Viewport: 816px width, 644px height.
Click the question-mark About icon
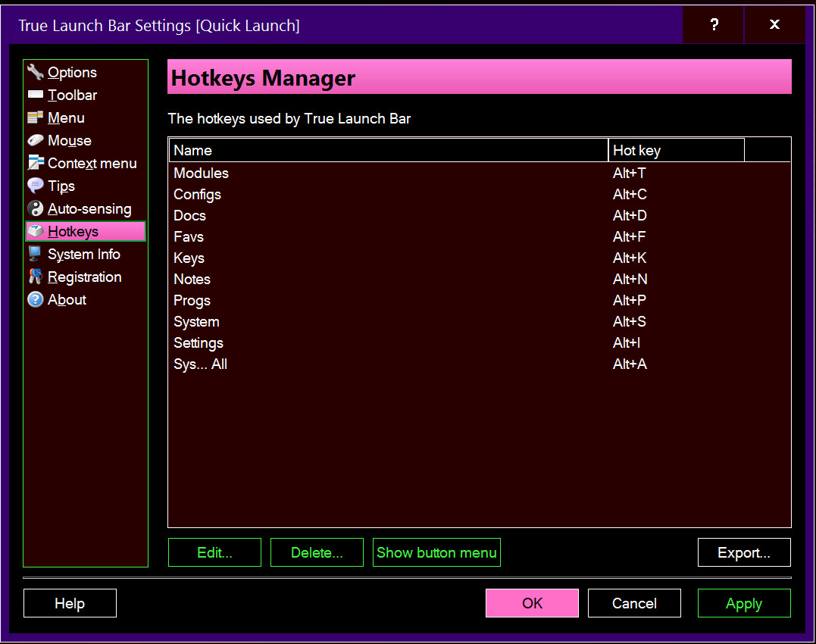coord(36,299)
